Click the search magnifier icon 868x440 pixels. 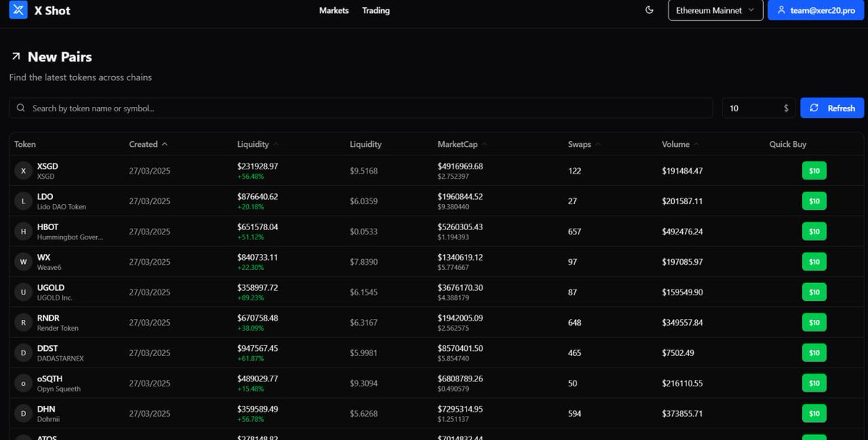(x=21, y=108)
